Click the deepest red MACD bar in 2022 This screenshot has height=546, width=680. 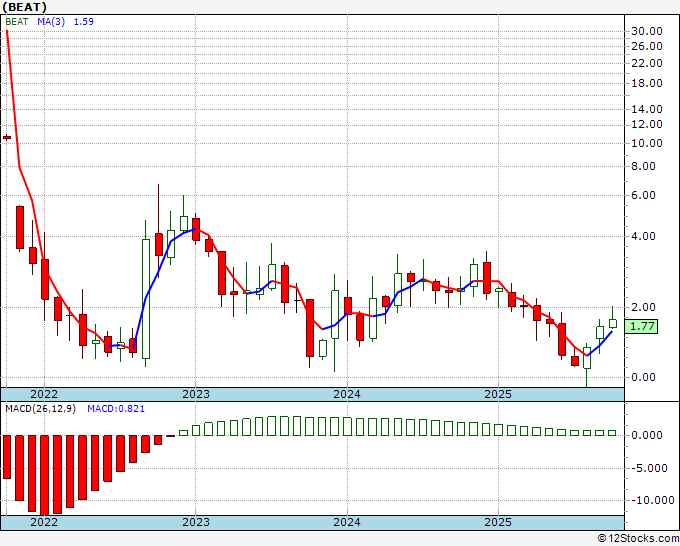(x=45, y=475)
